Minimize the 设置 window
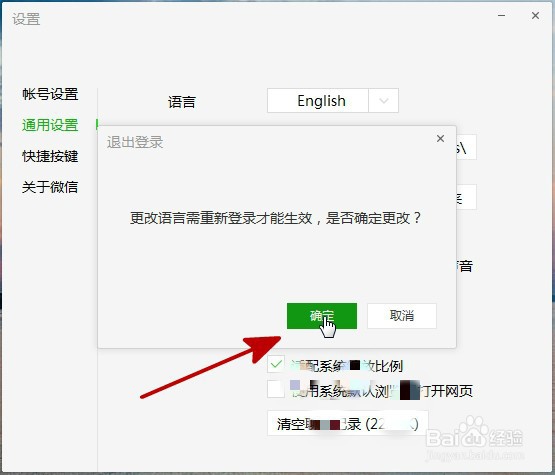Image resolution: width=555 pixels, height=475 pixels. [502, 16]
